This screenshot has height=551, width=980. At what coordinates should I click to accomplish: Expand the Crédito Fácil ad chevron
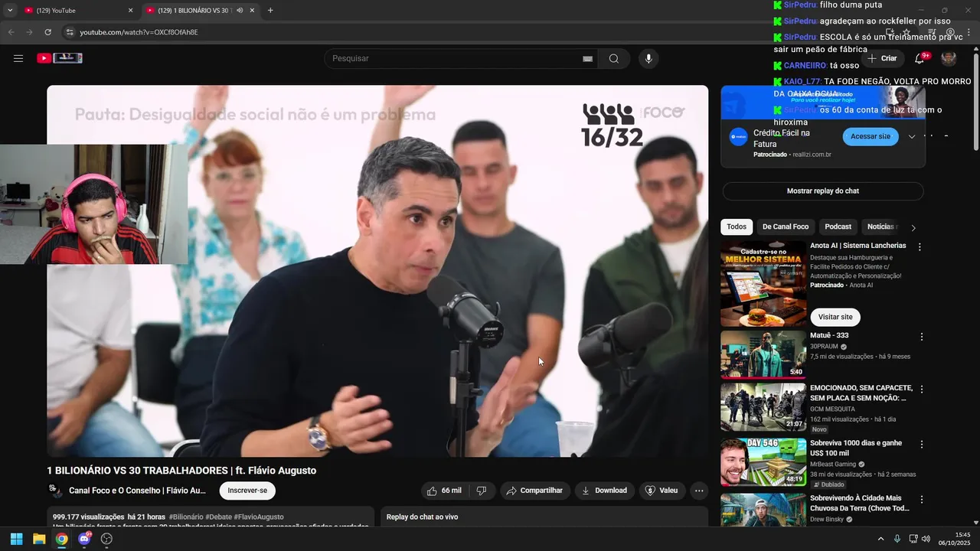(x=911, y=136)
